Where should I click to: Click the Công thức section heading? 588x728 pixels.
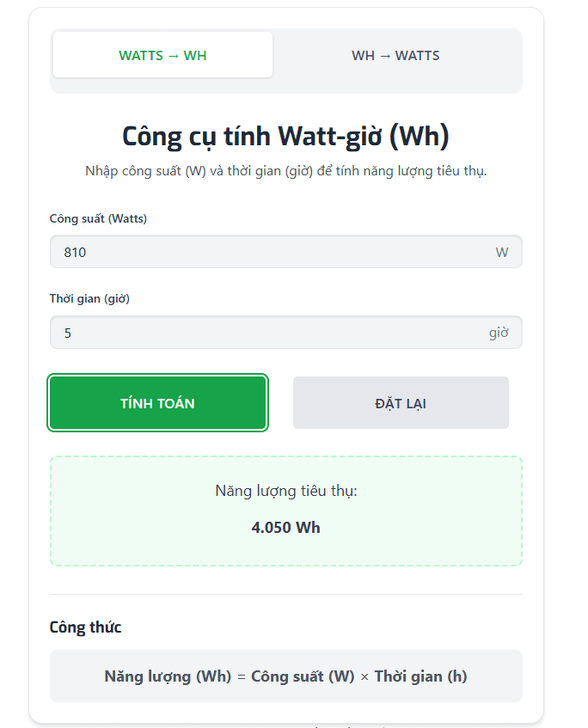(x=85, y=627)
